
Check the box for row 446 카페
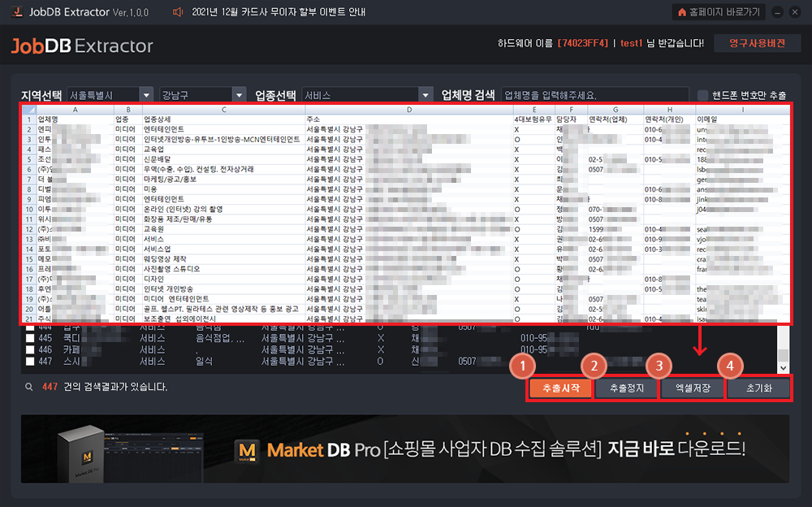30,350
